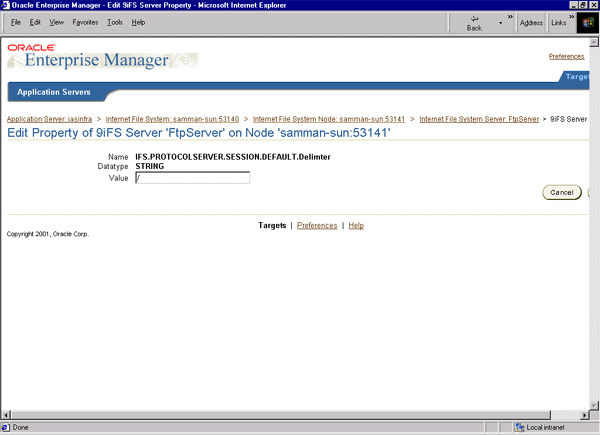Click the property name IFS.PROTOCOLSERVER.SESSION.DEFAULT.Delimter
The height and width of the screenshot is (435, 600).
pyautogui.click(x=233, y=157)
